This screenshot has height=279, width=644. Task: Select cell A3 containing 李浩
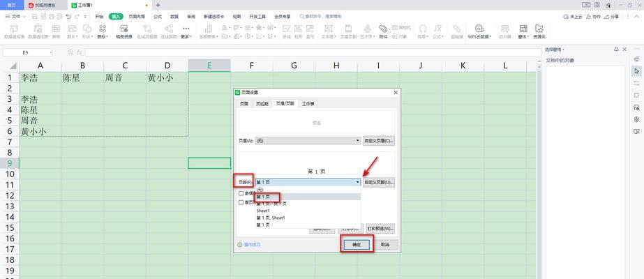(x=40, y=99)
